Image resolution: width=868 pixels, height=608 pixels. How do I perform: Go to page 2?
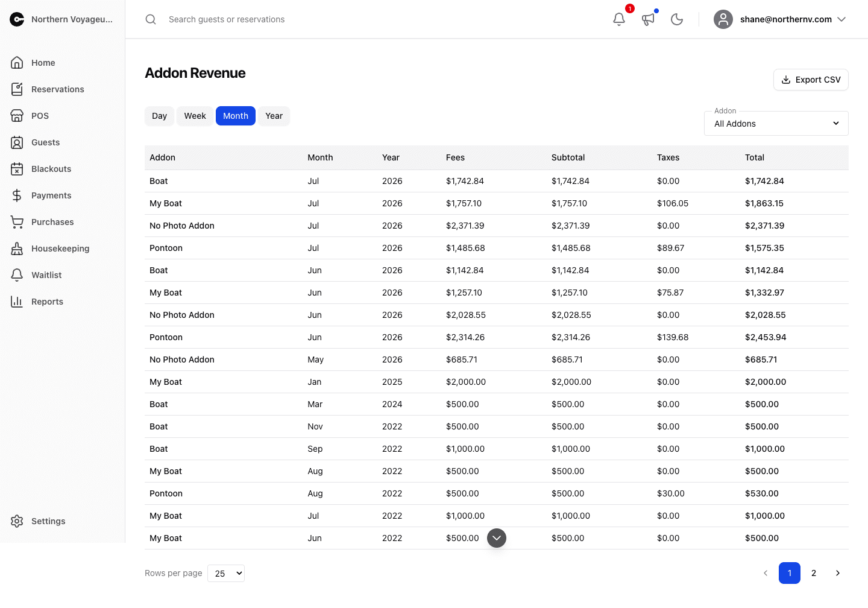pyautogui.click(x=814, y=573)
